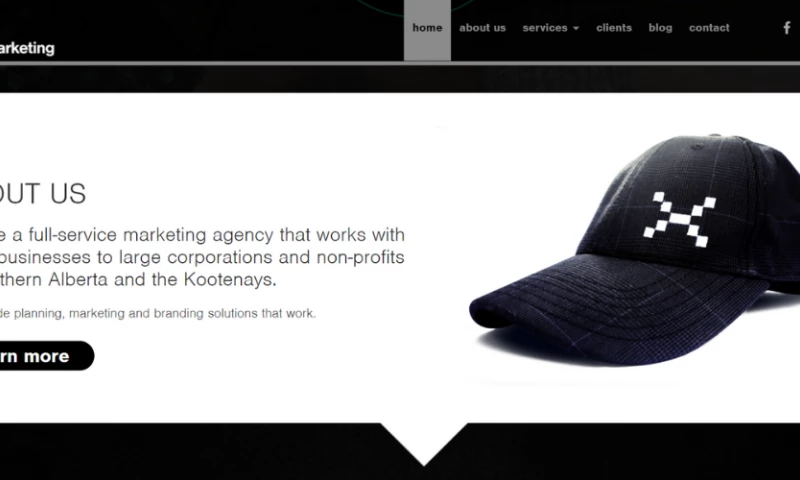The image size is (800, 480).
Task: Click the pixelated X logo on cap
Action: click(680, 219)
